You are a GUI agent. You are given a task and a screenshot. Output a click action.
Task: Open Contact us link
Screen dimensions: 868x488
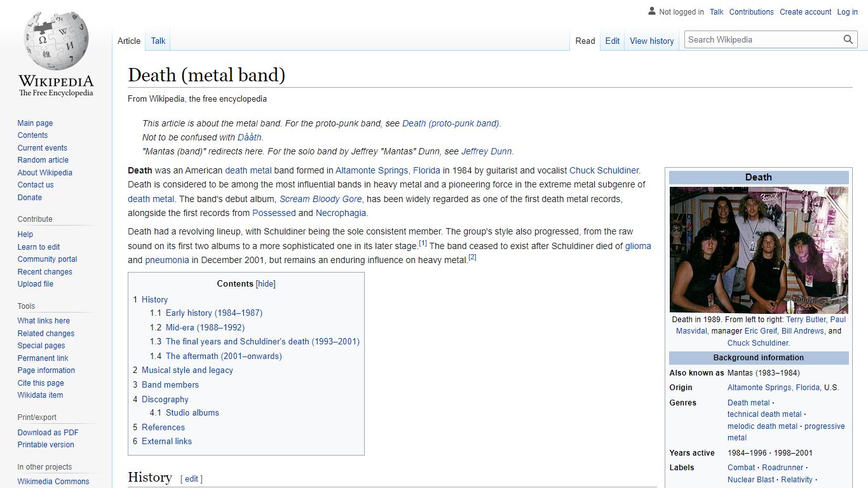[x=36, y=185]
